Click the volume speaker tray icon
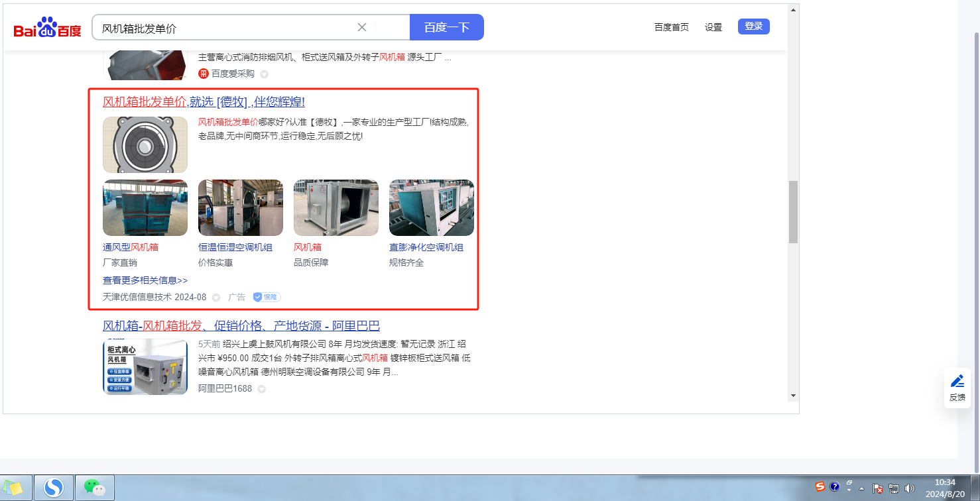 click(x=908, y=488)
